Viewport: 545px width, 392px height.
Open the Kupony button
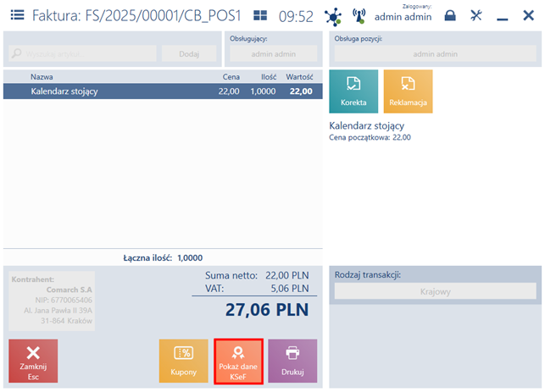pos(184,362)
